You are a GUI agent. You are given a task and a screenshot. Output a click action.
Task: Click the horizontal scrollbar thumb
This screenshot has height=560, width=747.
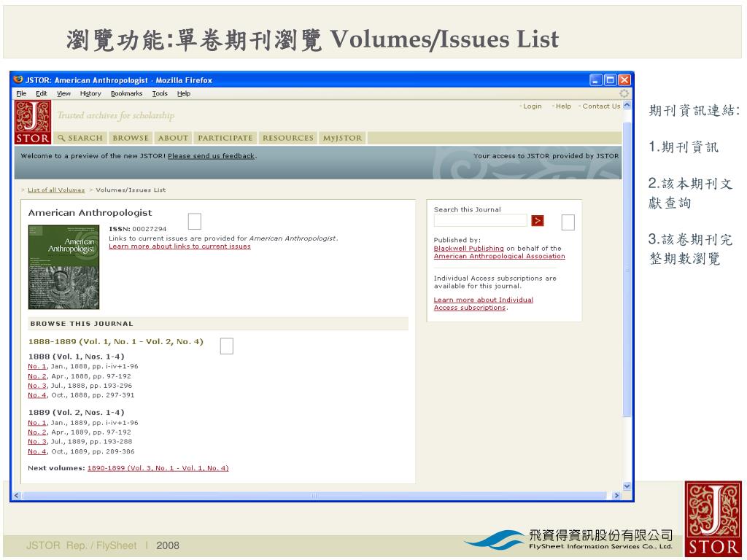click(x=314, y=496)
